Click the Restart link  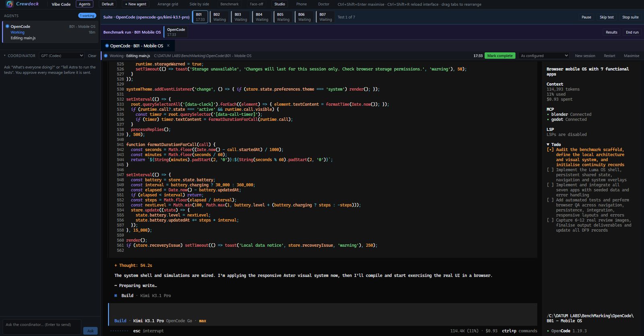coord(609,56)
